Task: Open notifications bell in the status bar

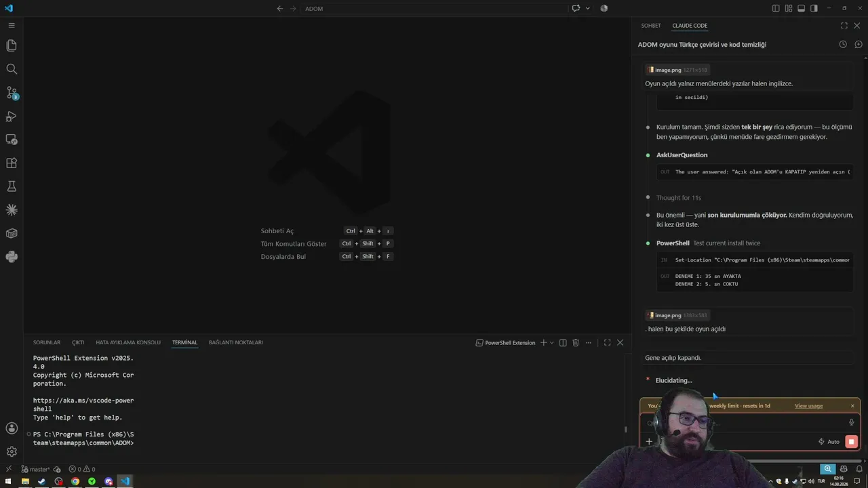Action: click(858, 469)
